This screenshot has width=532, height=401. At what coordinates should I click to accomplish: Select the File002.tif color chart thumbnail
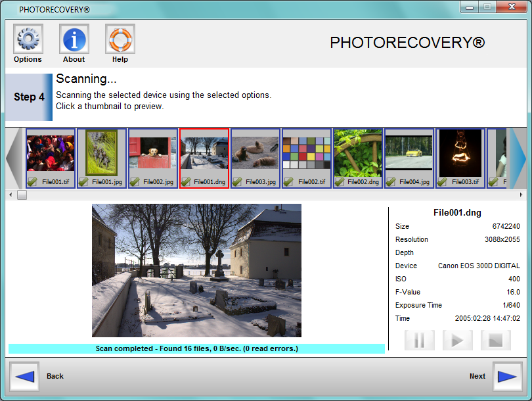click(307, 153)
